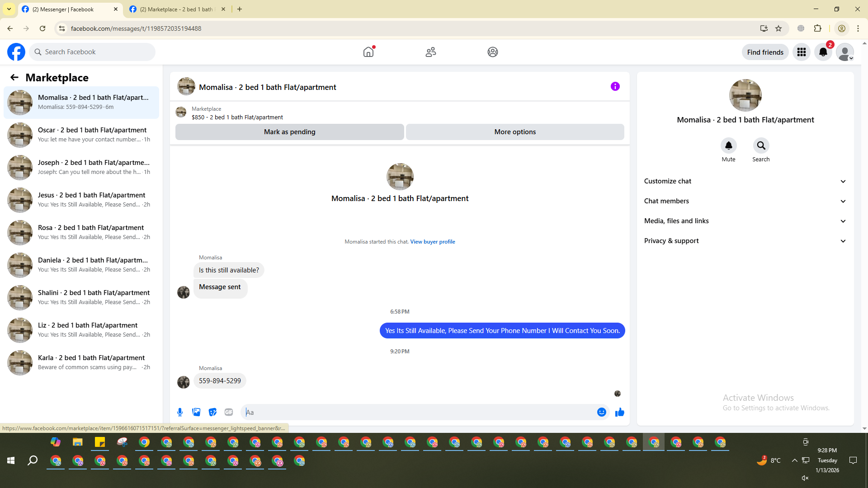Open the emoji picker in the message box
The height and width of the screenshot is (488, 868).
pos(601,412)
